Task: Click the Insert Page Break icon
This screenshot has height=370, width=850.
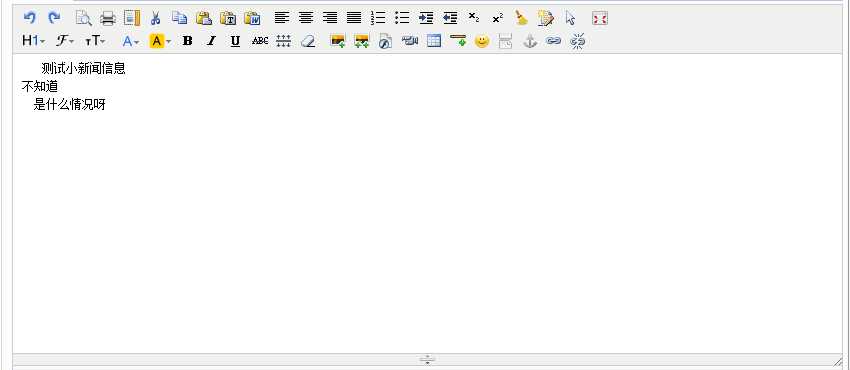Action: 505,41
